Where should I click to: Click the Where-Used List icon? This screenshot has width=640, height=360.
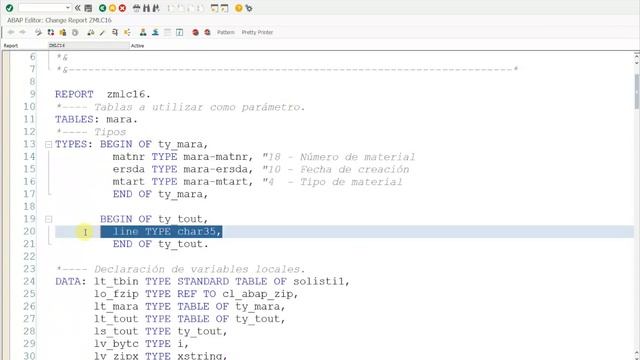[x=115, y=32]
